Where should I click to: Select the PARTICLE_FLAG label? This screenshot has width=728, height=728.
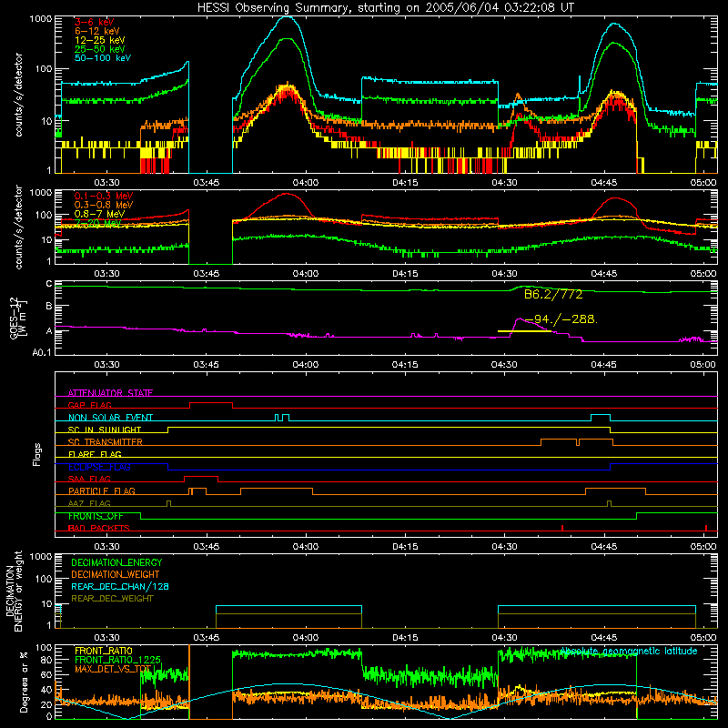tap(102, 491)
